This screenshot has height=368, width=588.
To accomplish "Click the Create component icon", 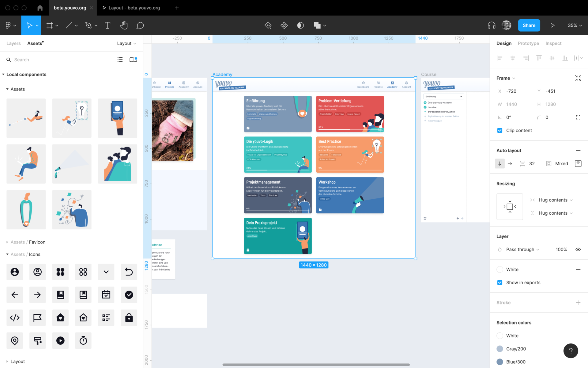I will coord(284,25).
